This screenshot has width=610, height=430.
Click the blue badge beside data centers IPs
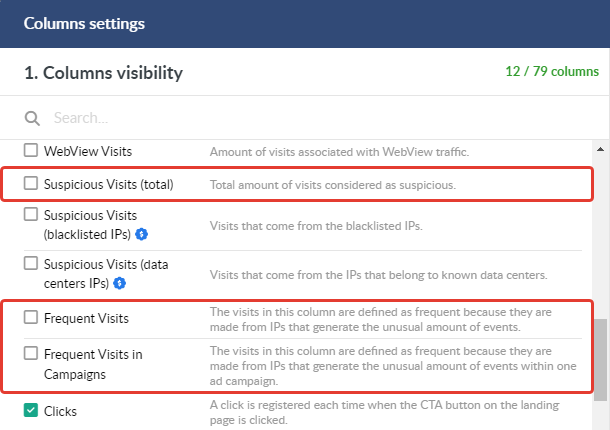(x=119, y=283)
